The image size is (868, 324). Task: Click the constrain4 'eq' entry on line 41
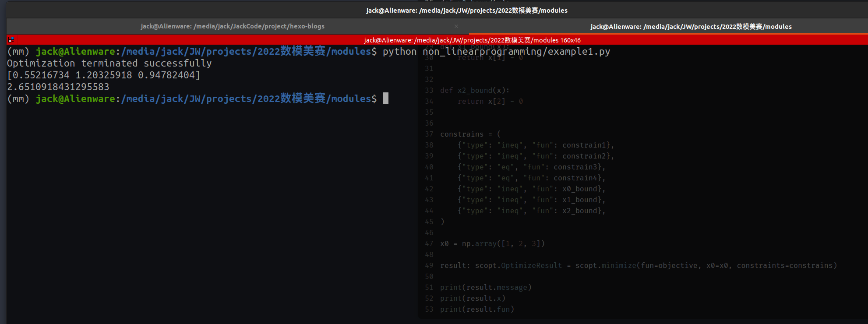[531, 178]
